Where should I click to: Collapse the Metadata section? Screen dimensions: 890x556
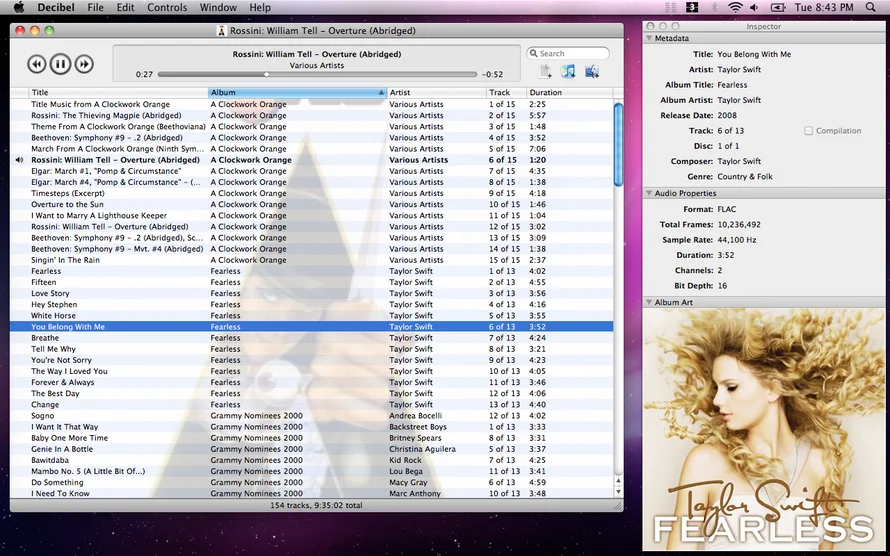[x=649, y=38]
